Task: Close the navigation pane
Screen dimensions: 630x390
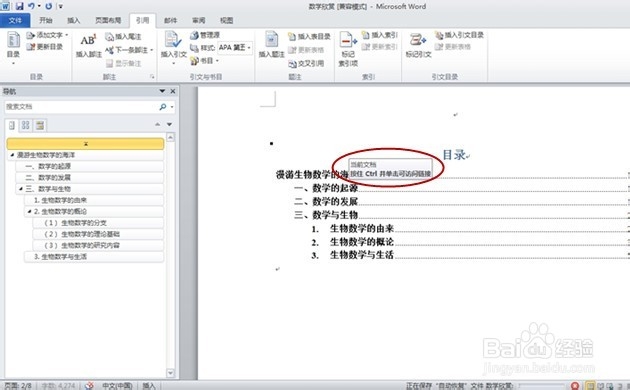Action: tap(173, 91)
